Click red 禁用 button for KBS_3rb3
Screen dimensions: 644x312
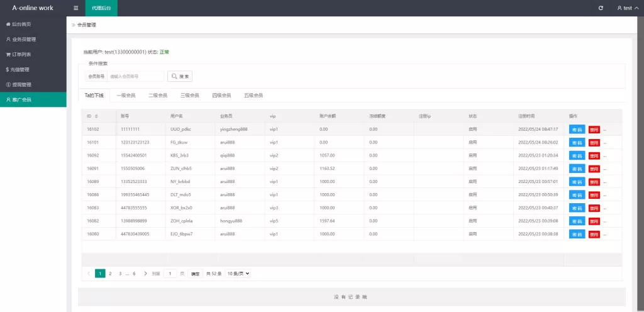[594, 155]
